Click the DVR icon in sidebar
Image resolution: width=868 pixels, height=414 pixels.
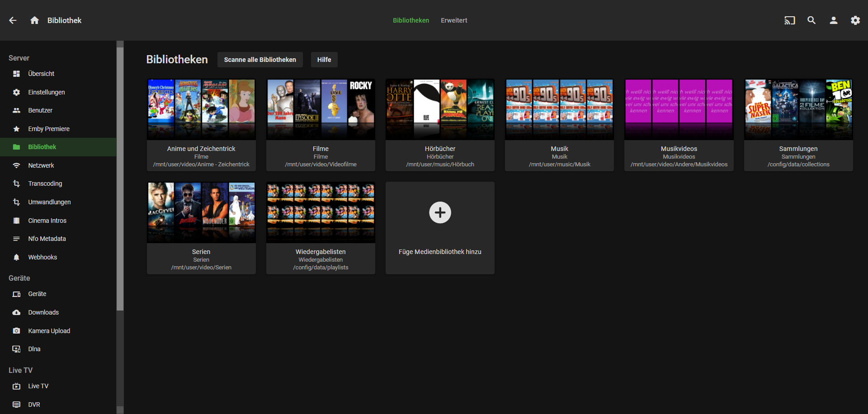coord(16,405)
